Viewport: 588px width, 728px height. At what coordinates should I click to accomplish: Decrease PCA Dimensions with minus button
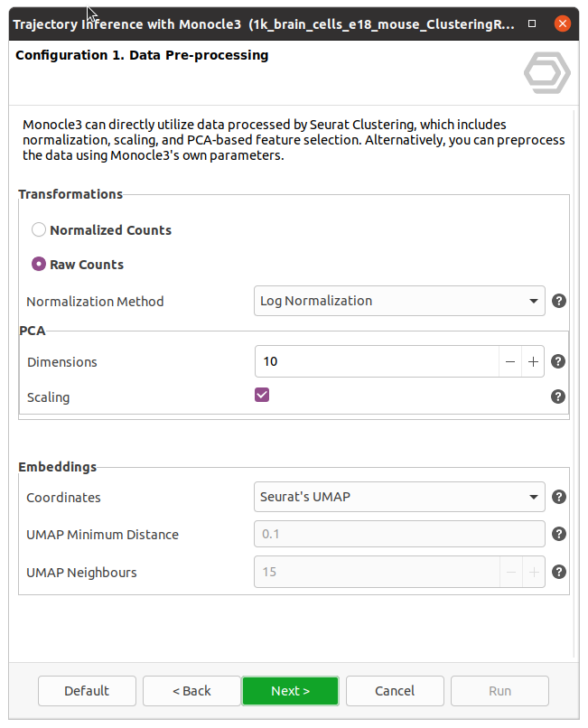510,361
